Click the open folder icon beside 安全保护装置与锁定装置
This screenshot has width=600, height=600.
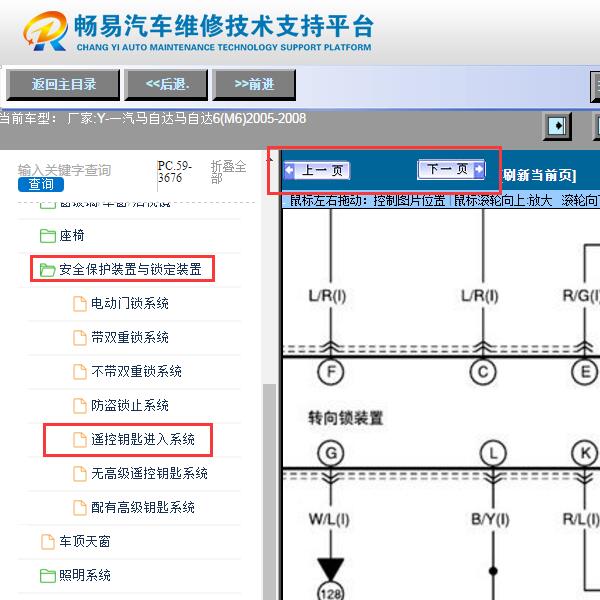48,270
